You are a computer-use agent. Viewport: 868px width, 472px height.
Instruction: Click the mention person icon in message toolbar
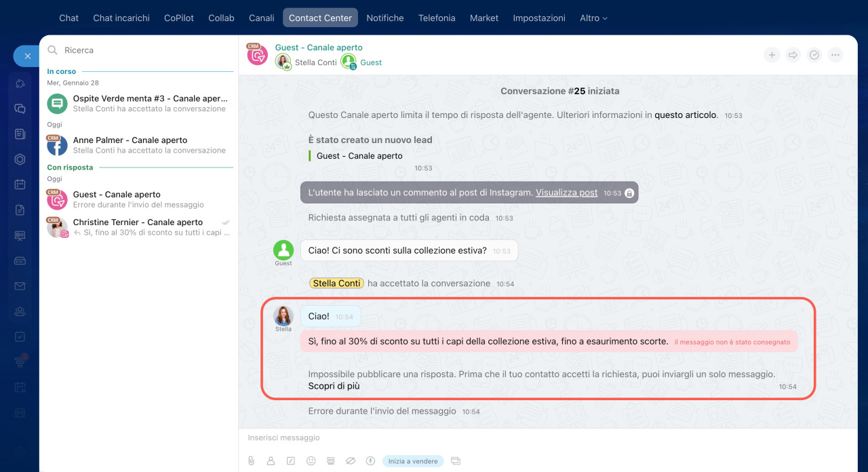click(271, 461)
